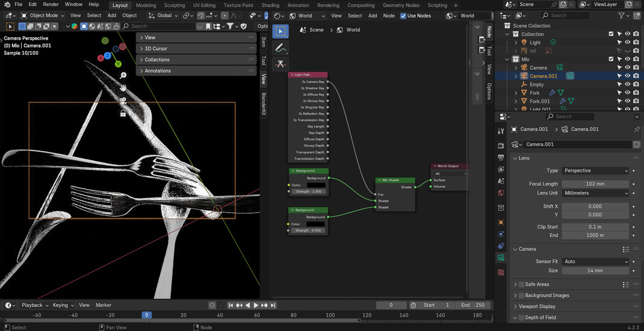Viewport: 644px width, 331px height.
Task: Click the World breadcrumb in node editor
Action: point(348,30)
